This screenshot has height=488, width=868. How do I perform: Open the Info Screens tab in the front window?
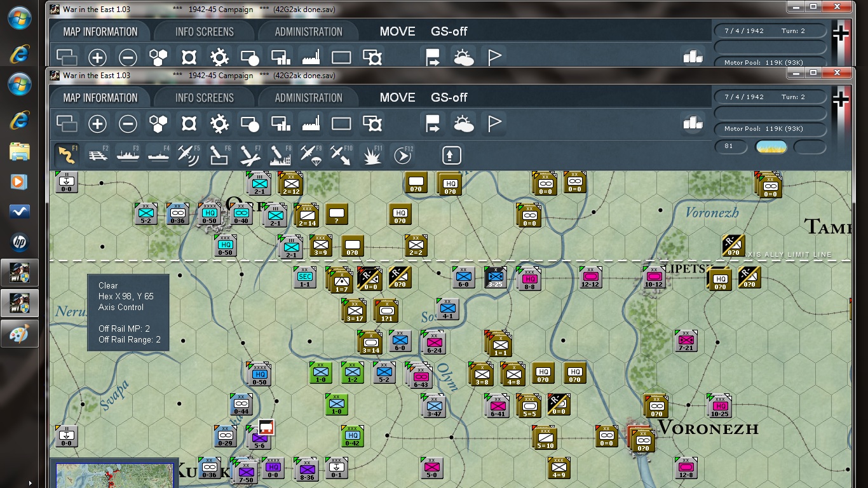tap(205, 98)
